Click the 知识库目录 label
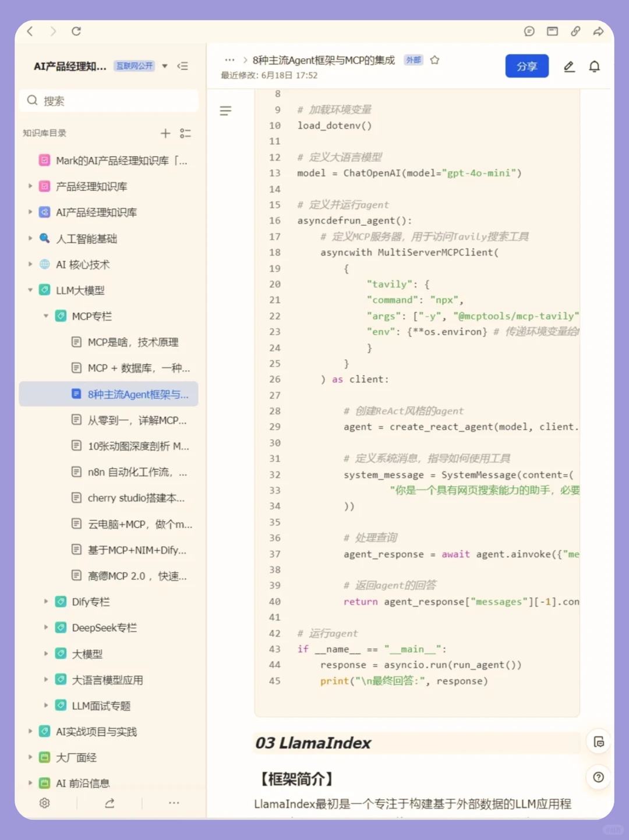Viewport: 629px width, 840px height. (45, 133)
